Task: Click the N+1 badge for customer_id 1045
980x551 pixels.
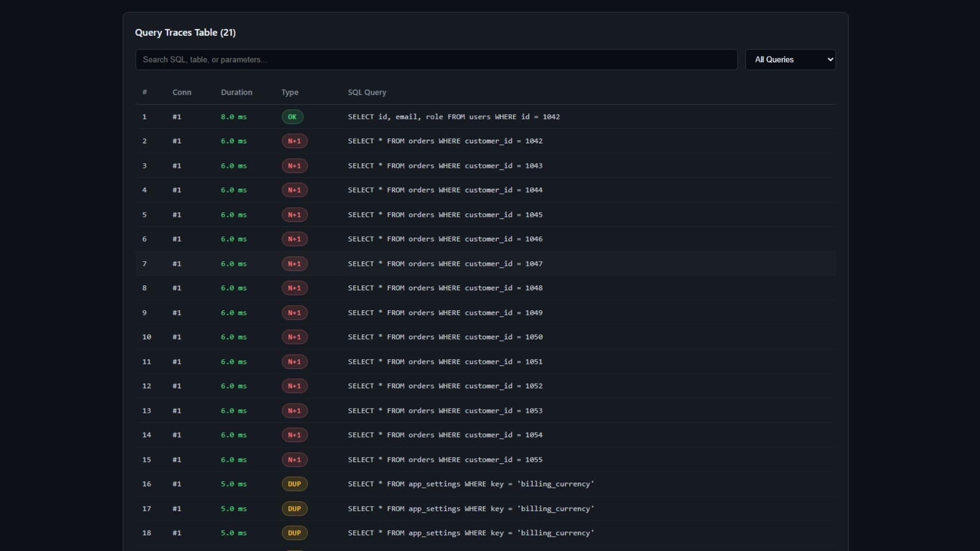Action: (x=295, y=215)
